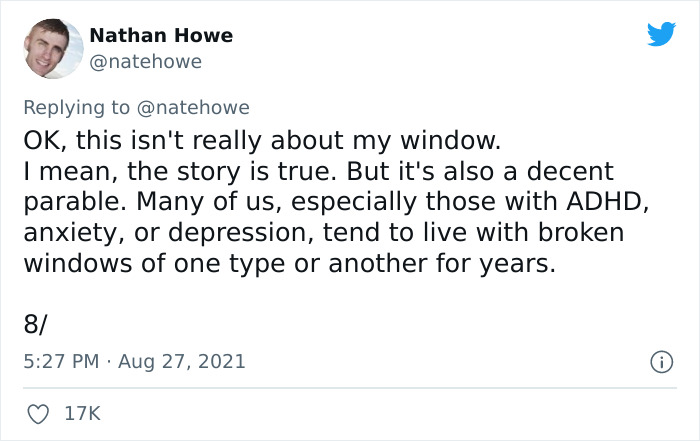
Task: Click the @natehowe handle below the name
Action: (146, 62)
